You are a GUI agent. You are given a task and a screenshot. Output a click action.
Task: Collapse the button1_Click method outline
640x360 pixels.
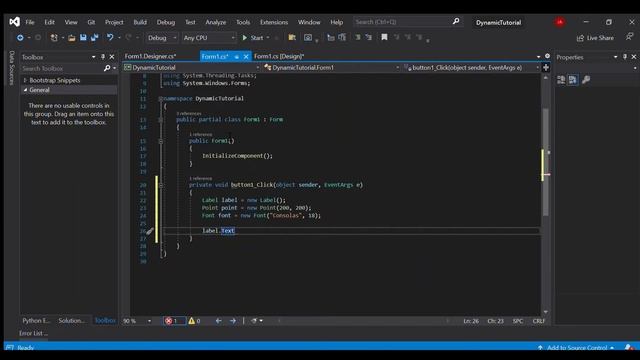(x=161, y=185)
